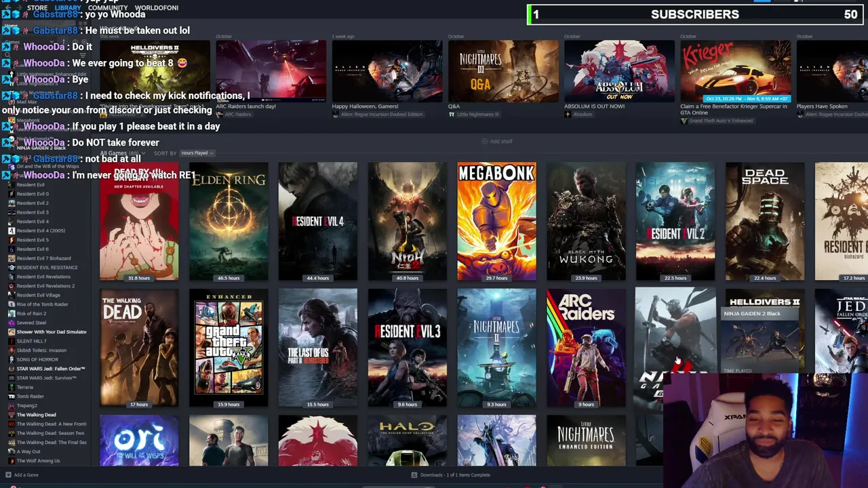The height and width of the screenshot is (488, 868).
Task: Click the Grand Theft Auto V Enhanced news tag
Action: [720, 121]
